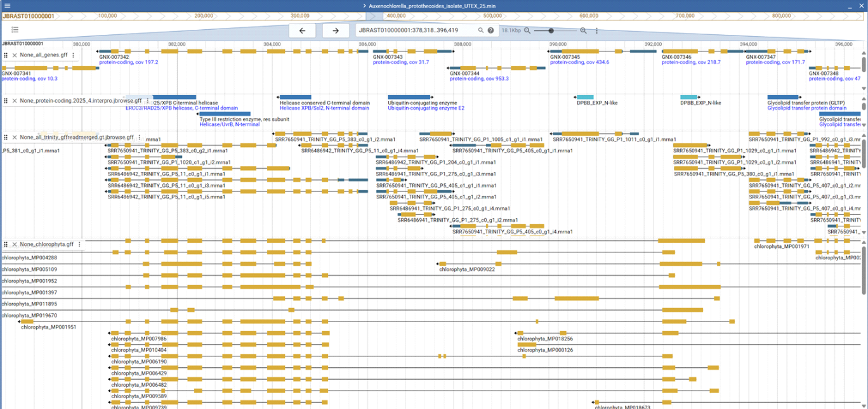868x409 pixels.
Task: Close the None_all_genes.gff track
Action: 15,55
